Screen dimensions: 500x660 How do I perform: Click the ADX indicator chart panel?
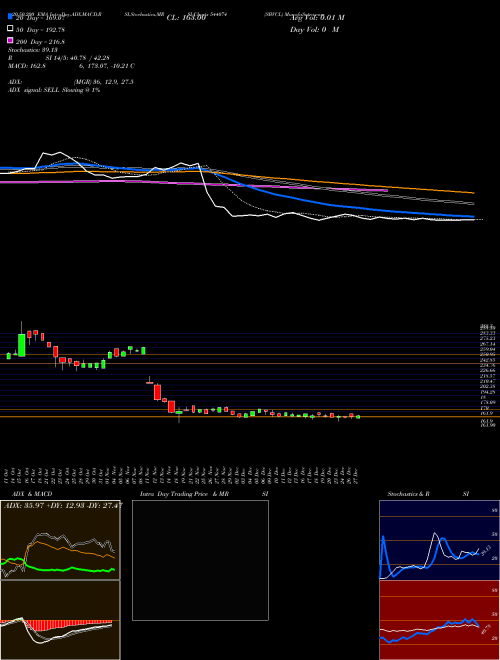(60, 540)
